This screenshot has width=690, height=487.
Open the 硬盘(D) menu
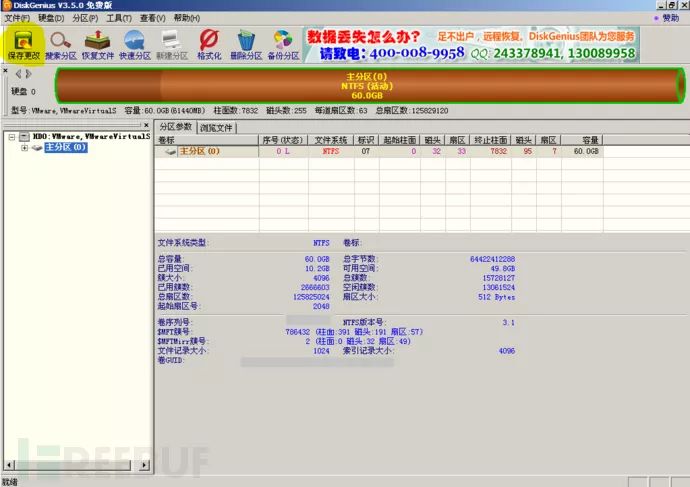tap(51, 18)
